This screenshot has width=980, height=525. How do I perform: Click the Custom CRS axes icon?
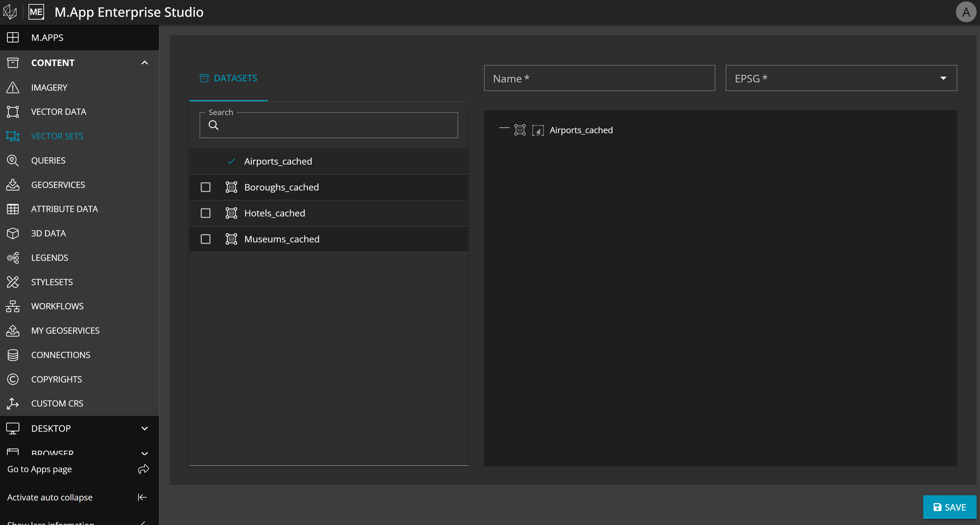click(x=13, y=403)
